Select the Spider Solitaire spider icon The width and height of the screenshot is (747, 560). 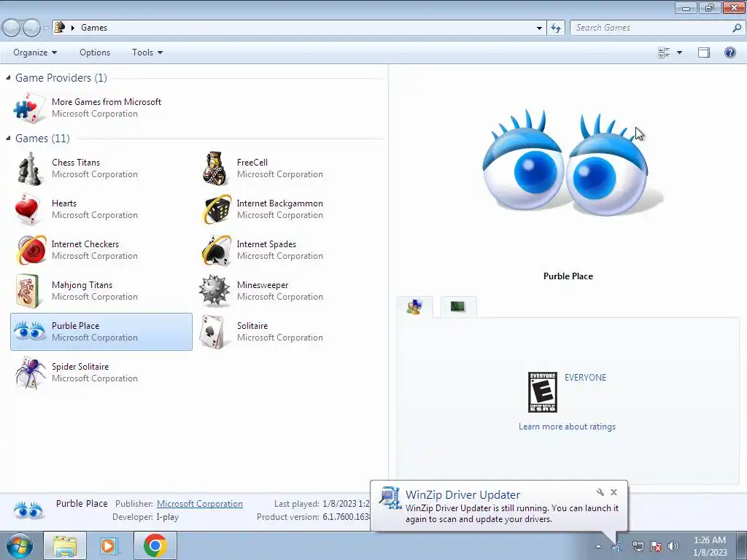(29, 373)
